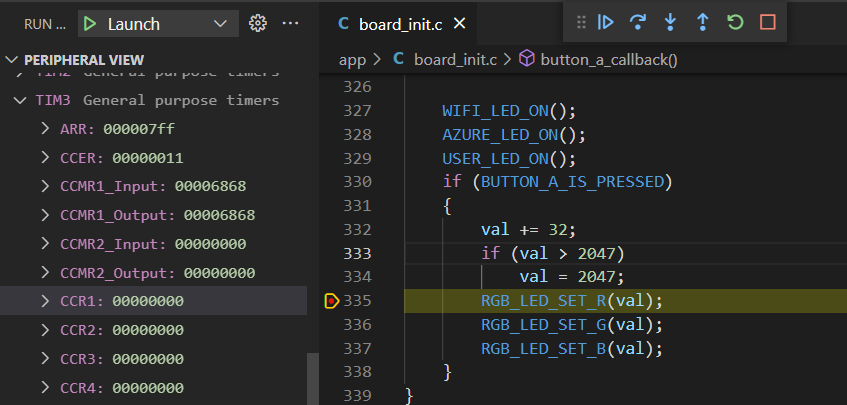The width and height of the screenshot is (847, 405).
Task: Click the Peripheral View scrollbar thumb
Action: tap(313, 378)
